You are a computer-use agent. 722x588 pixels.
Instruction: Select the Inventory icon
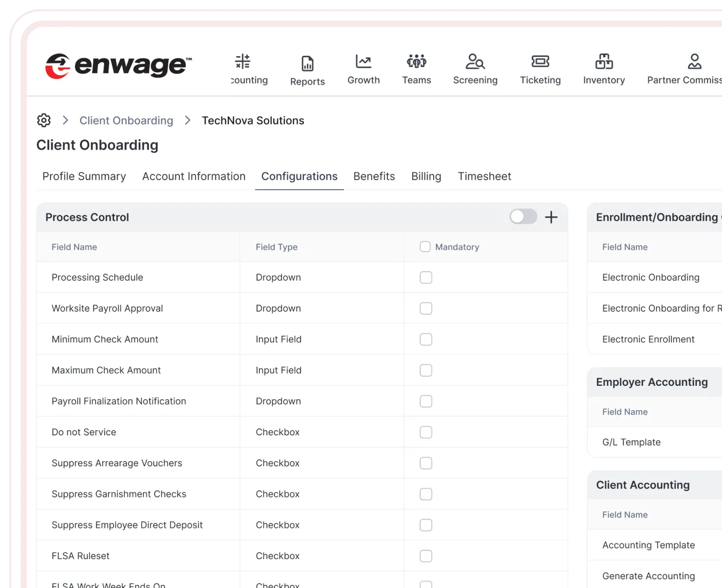pyautogui.click(x=603, y=70)
